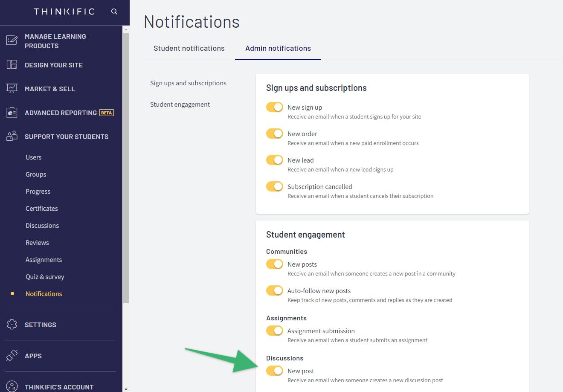This screenshot has width=563, height=392.
Task: Click the BETA badge on Advanced Reporting
Action: pos(107,113)
